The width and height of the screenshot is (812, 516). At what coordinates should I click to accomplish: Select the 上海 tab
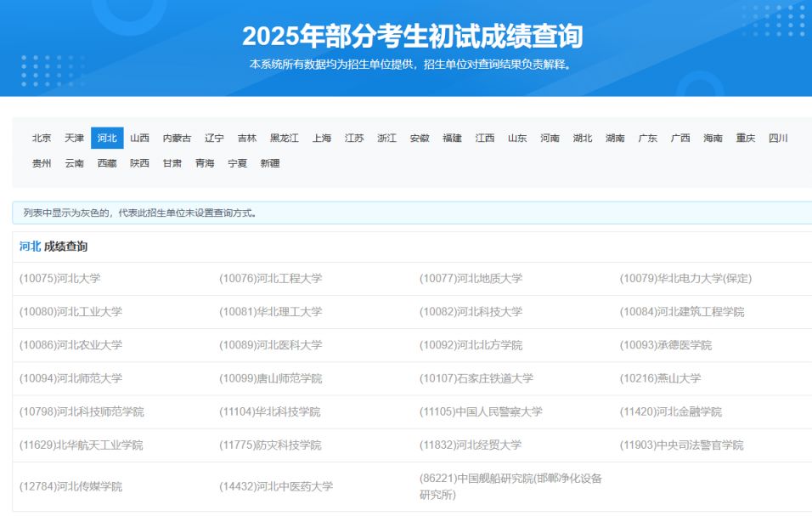(322, 138)
